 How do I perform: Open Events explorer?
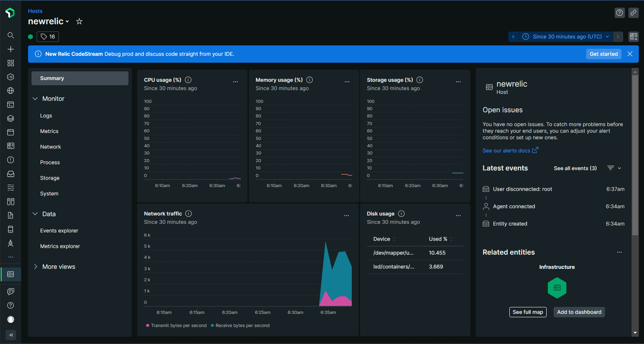59,231
